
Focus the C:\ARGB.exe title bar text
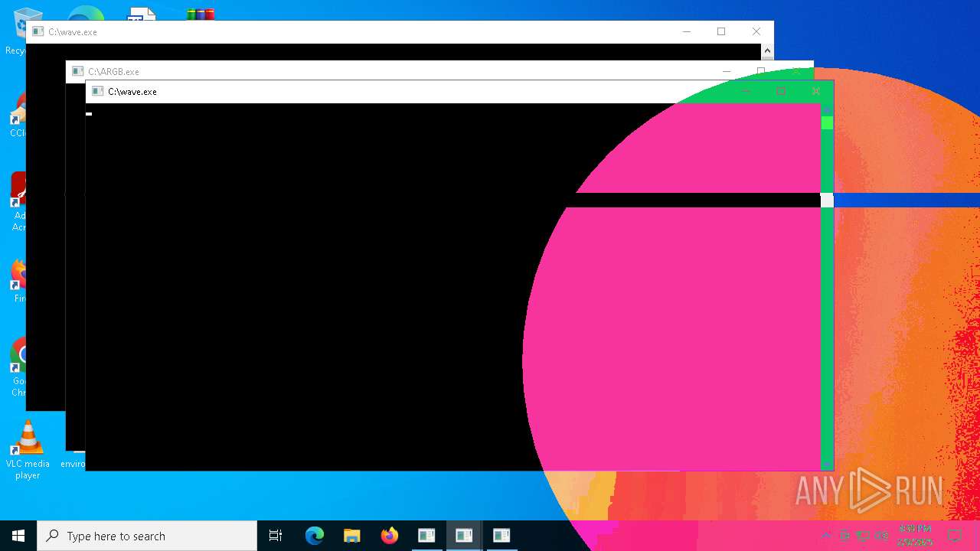113,71
